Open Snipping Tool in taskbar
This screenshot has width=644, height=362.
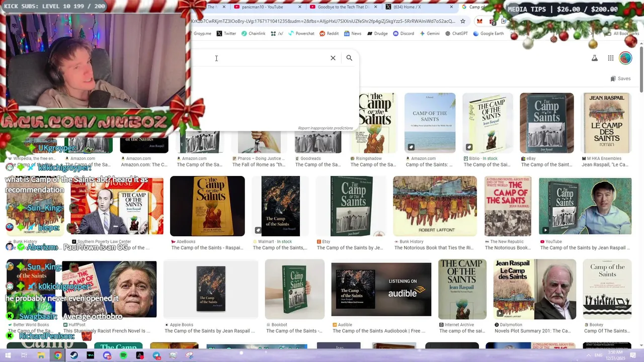tap(189, 355)
